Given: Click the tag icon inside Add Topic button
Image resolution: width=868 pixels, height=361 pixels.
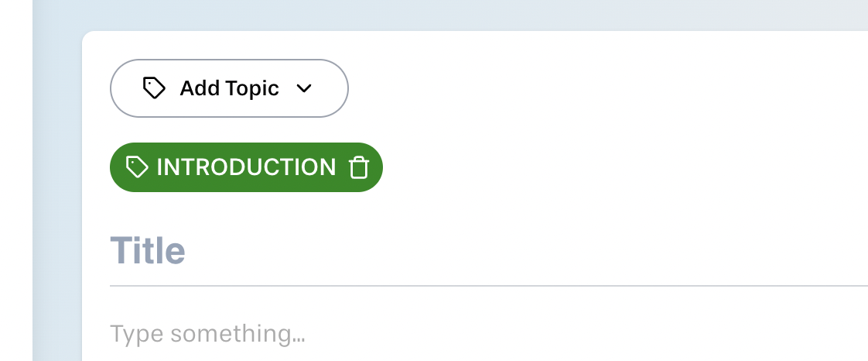Looking at the screenshot, I should click(x=154, y=88).
